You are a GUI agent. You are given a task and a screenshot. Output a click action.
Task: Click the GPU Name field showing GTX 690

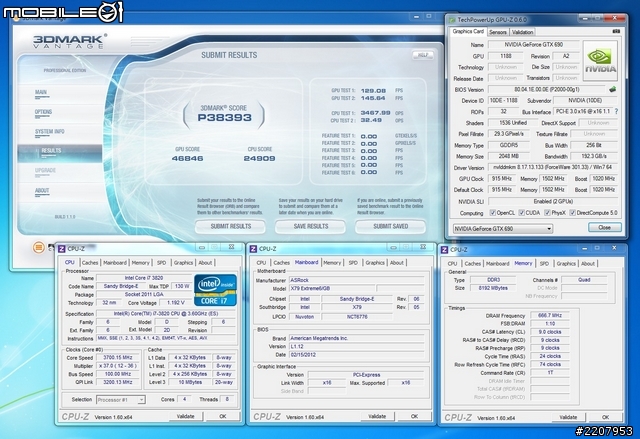tap(533, 44)
